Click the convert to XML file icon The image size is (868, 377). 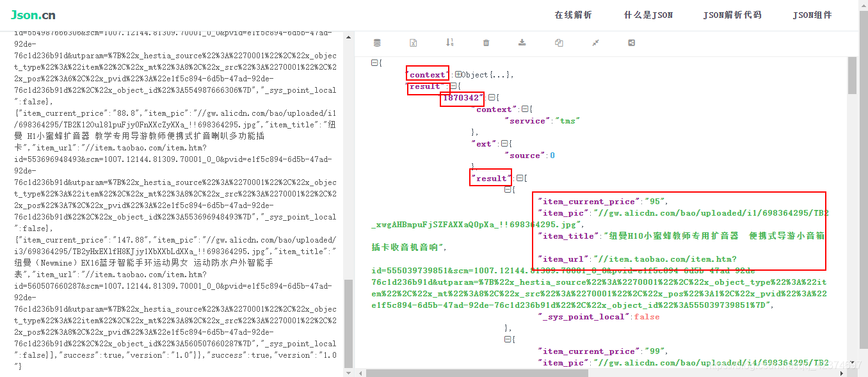[414, 43]
